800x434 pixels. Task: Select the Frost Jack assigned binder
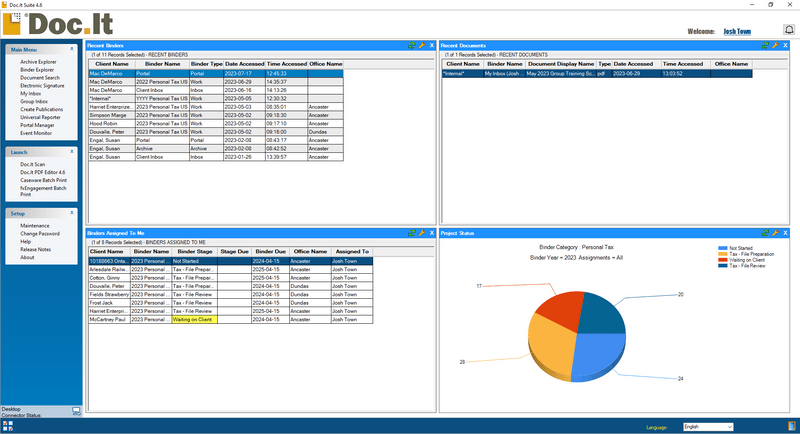[231, 303]
